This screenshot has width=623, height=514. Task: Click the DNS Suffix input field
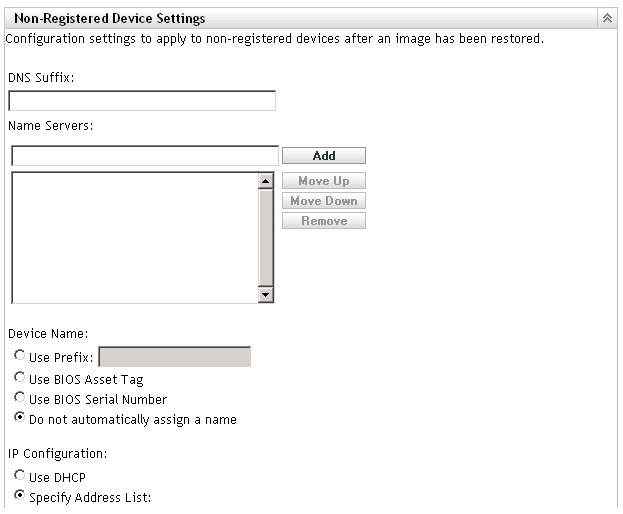142,101
